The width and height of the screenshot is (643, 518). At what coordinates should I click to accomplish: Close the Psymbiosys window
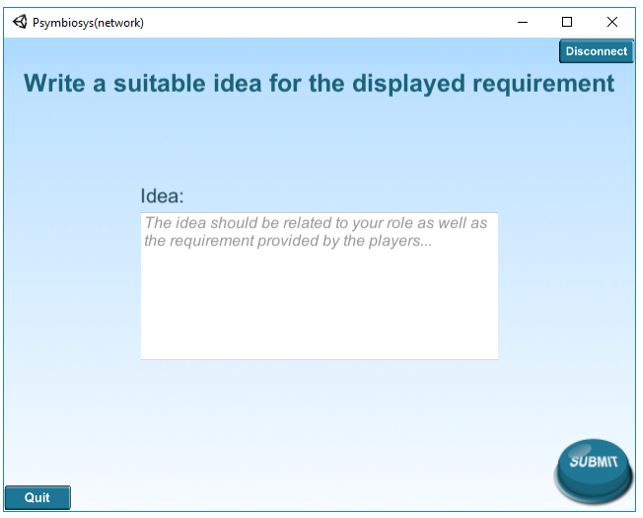coord(612,22)
